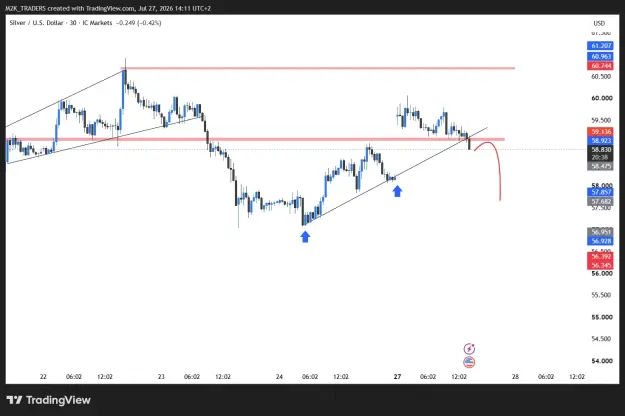
Task: Open the USD currency selector
Action: click(599, 23)
